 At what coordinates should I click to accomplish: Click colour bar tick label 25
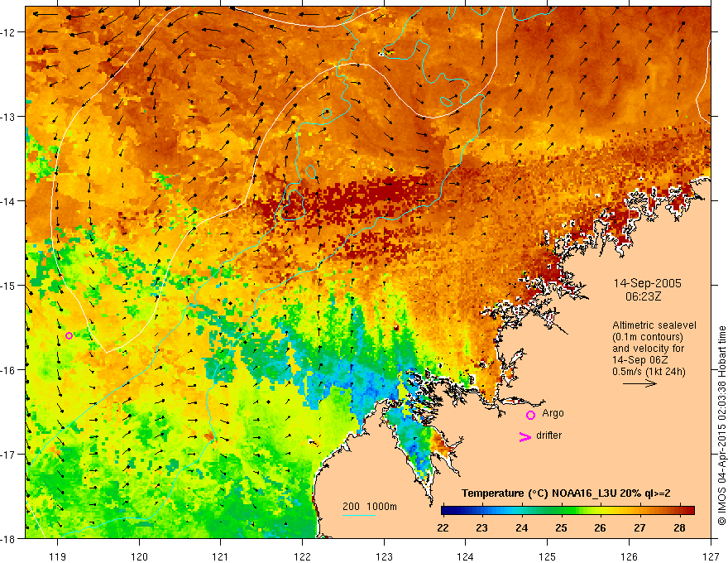click(x=561, y=527)
